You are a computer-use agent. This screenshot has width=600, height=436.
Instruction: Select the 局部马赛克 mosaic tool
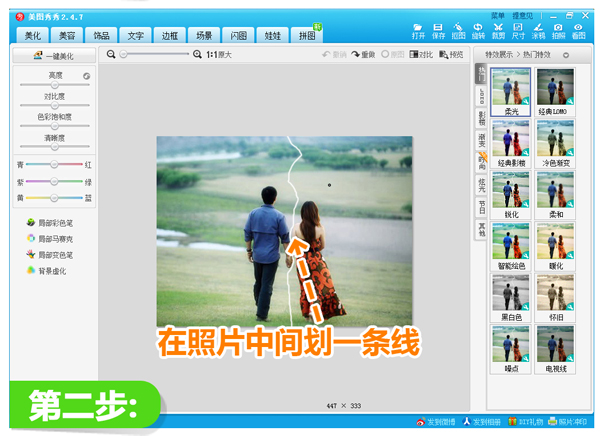pyautogui.click(x=56, y=238)
